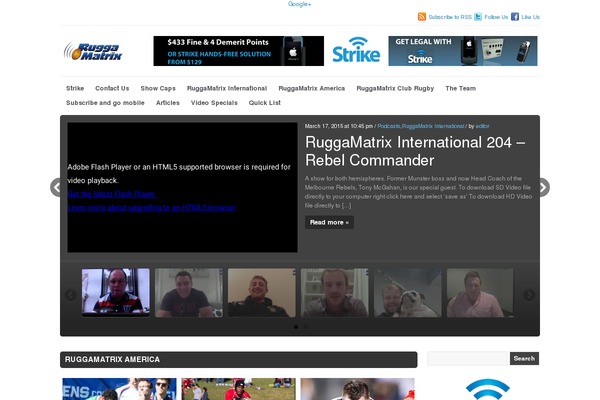Click Learn more about HTML5 browser link
Viewport: 600px width, 400px height.
[x=152, y=208]
